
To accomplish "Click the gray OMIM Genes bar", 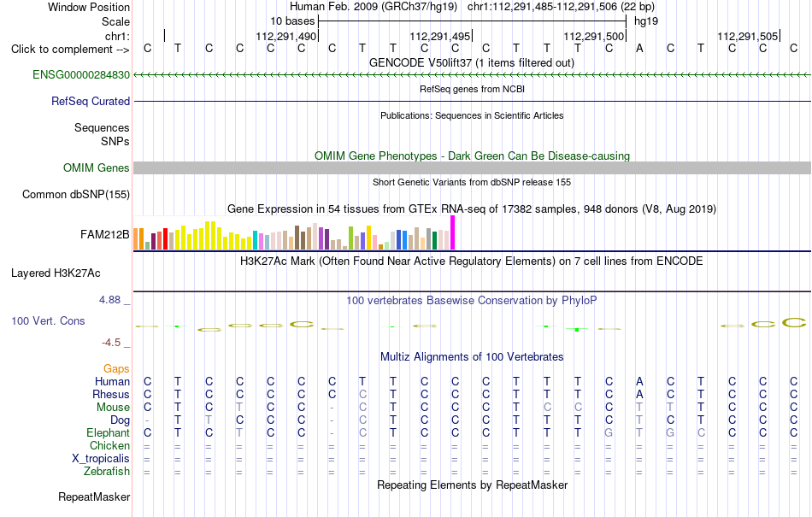I will pyautogui.click(x=472, y=167).
